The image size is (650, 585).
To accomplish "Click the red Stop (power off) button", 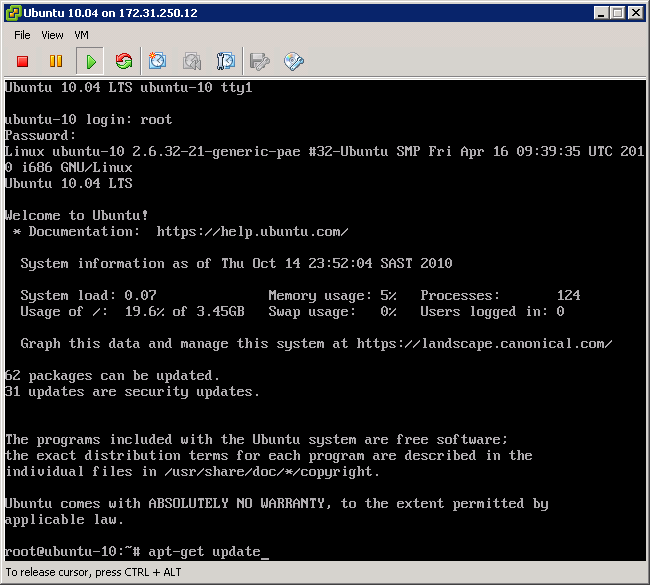I will pos(22,61).
